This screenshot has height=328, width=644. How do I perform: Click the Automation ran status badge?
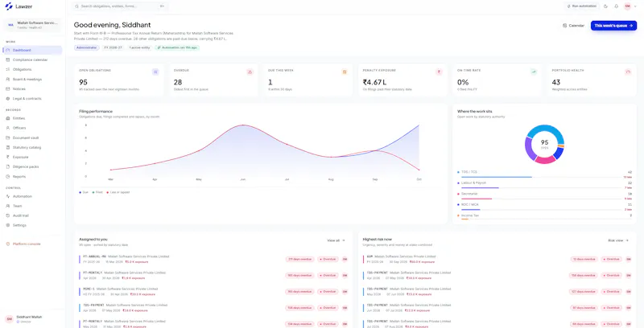177,47
